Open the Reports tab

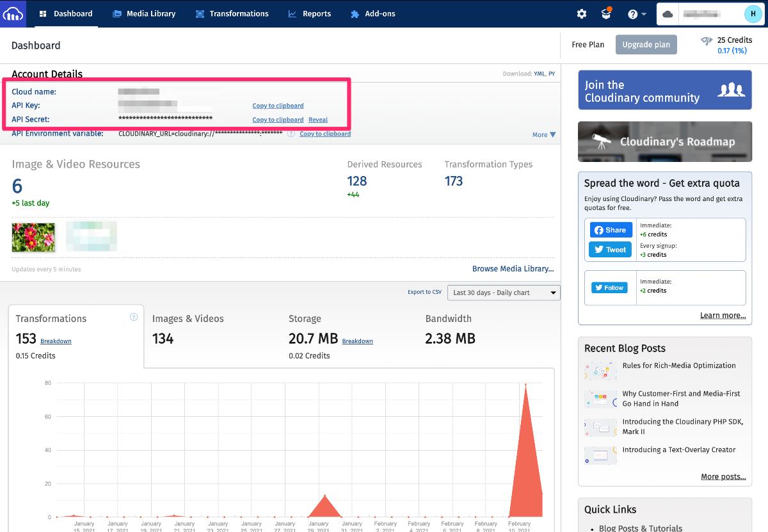pyautogui.click(x=310, y=13)
